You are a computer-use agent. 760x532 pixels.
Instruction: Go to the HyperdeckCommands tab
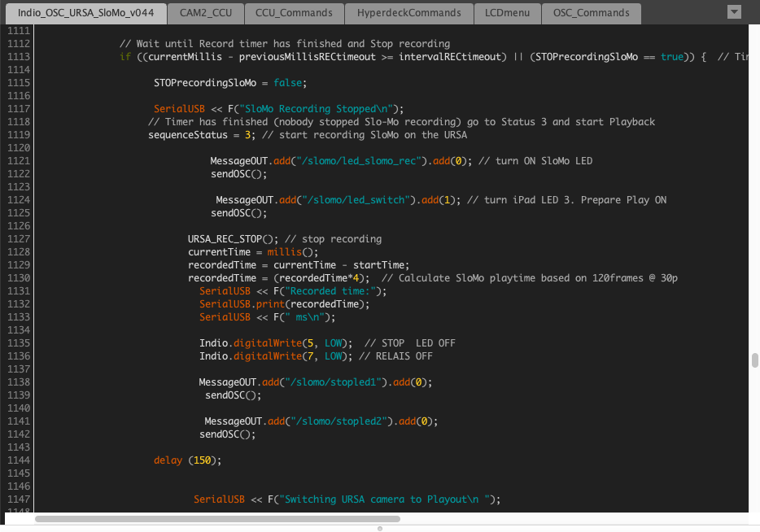tap(408, 13)
